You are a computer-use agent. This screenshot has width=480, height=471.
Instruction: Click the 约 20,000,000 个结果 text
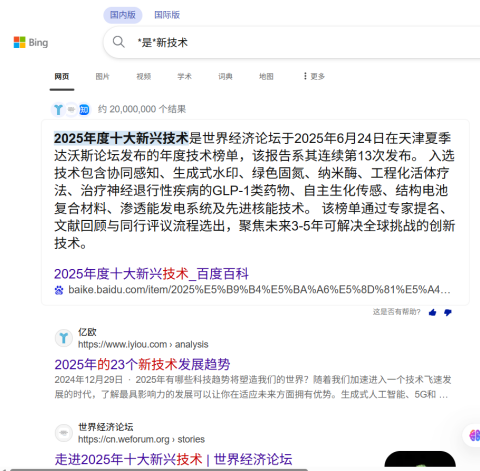[142, 109]
